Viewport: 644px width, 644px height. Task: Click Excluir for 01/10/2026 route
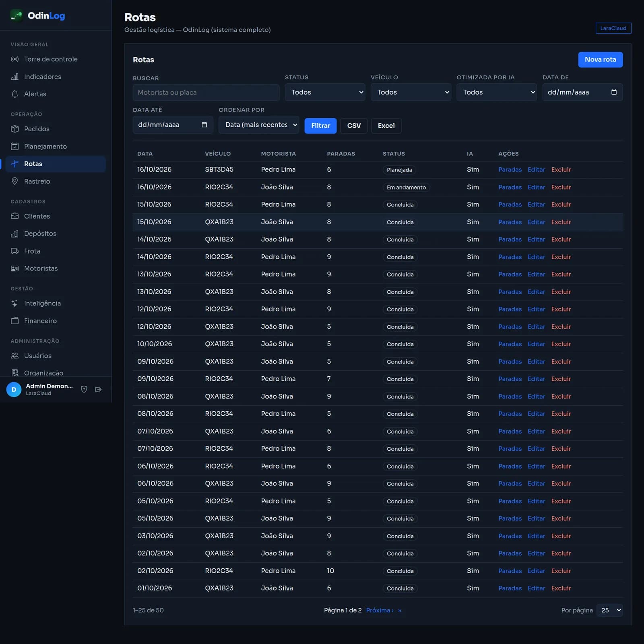(561, 588)
